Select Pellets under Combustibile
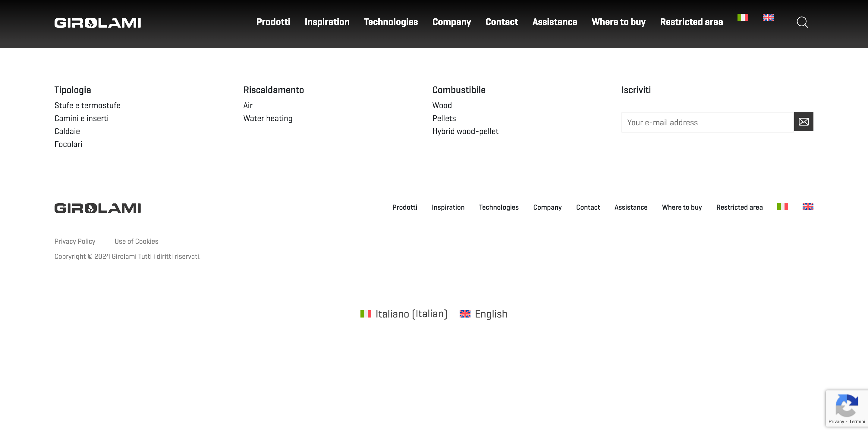Image resolution: width=868 pixels, height=435 pixels. pyautogui.click(x=444, y=118)
